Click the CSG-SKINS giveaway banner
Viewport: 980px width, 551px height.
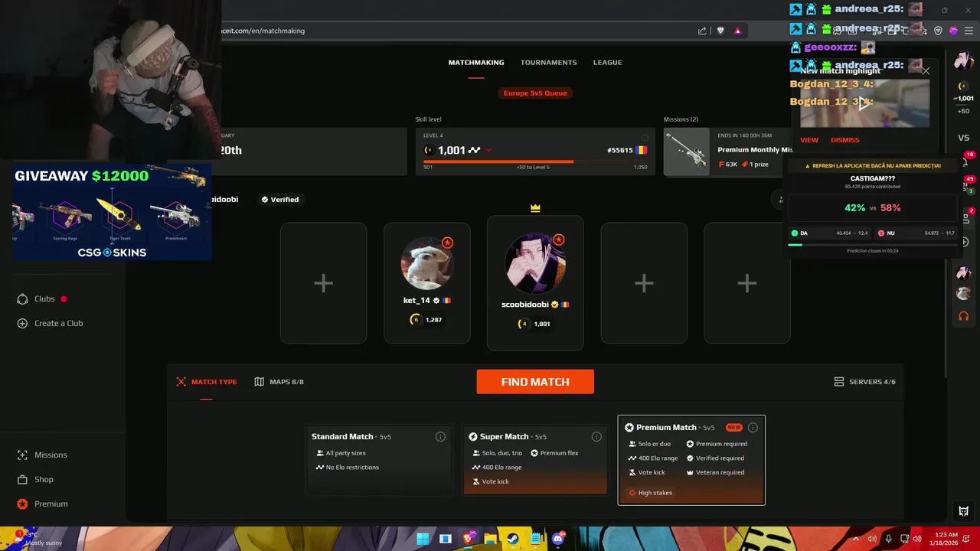(x=112, y=211)
